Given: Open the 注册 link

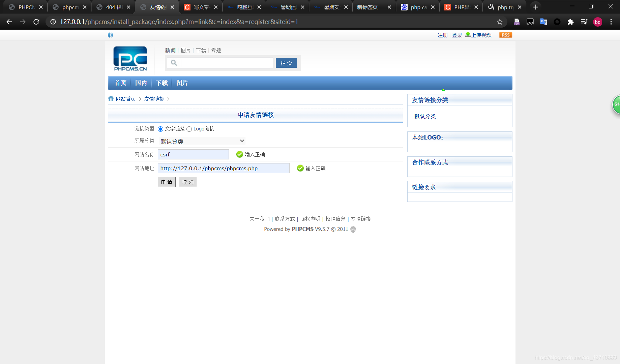Looking at the screenshot, I should point(443,35).
